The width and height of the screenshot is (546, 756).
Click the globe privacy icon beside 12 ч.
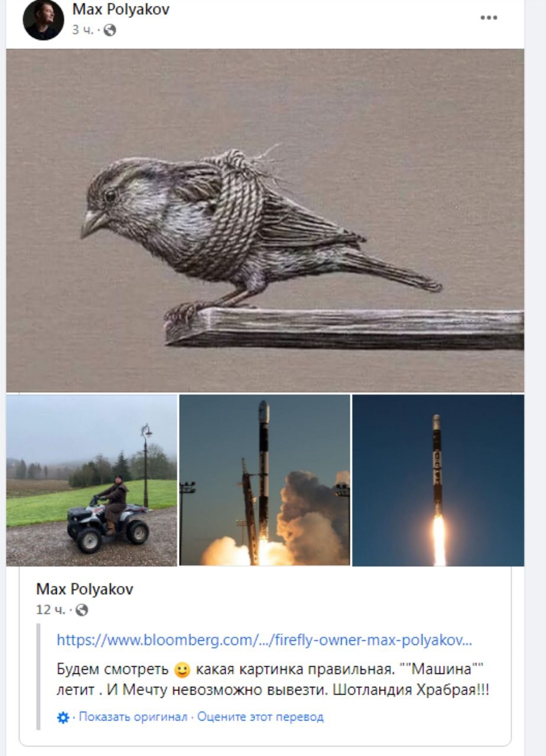[x=82, y=610]
